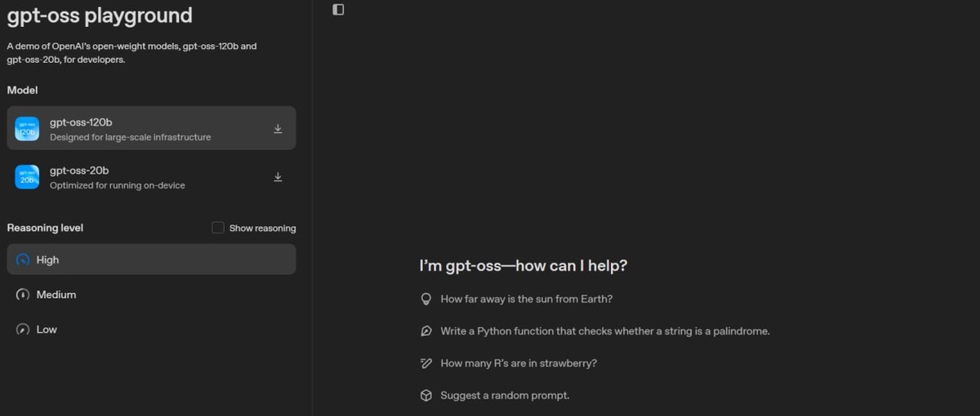The height and width of the screenshot is (416, 980).
Task: Enable the Show reasoning checkbox
Action: pyautogui.click(x=218, y=228)
